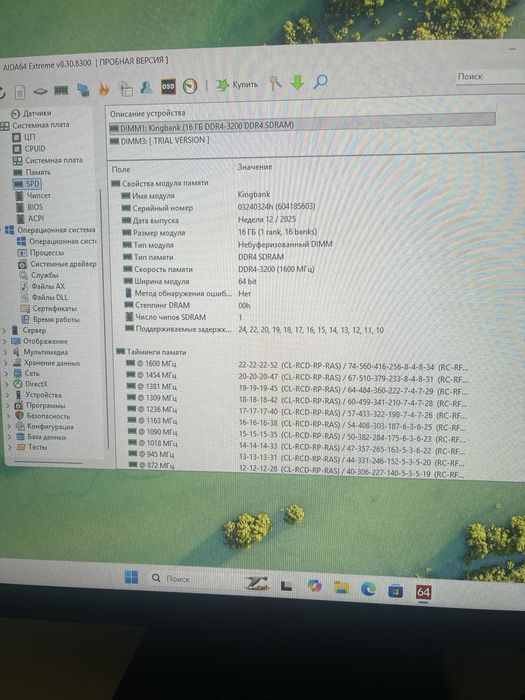
Task: Expand the Сервер tree node arrow
Action: point(4,331)
